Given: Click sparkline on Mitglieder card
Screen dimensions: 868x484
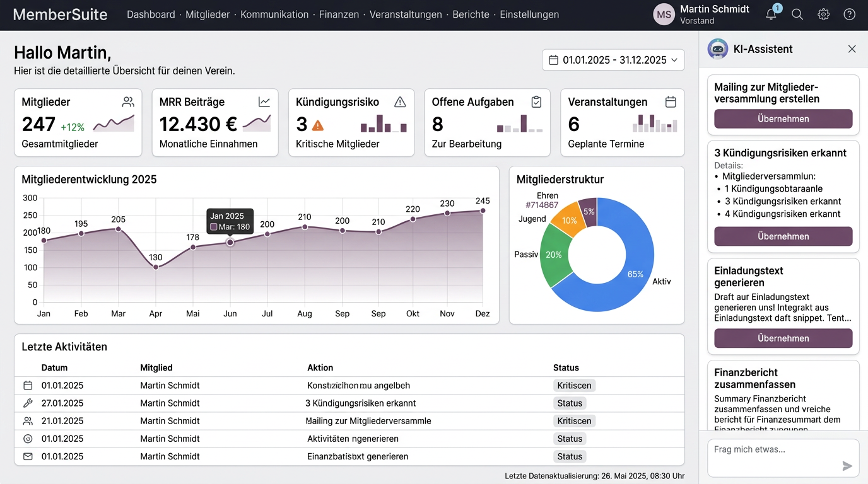Looking at the screenshot, I should (114, 123).
